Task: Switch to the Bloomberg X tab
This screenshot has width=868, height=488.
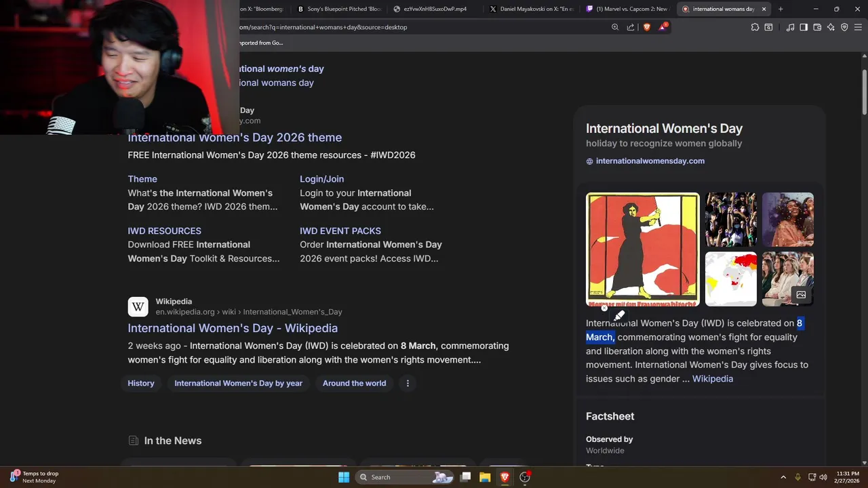Action: (264, 9)
